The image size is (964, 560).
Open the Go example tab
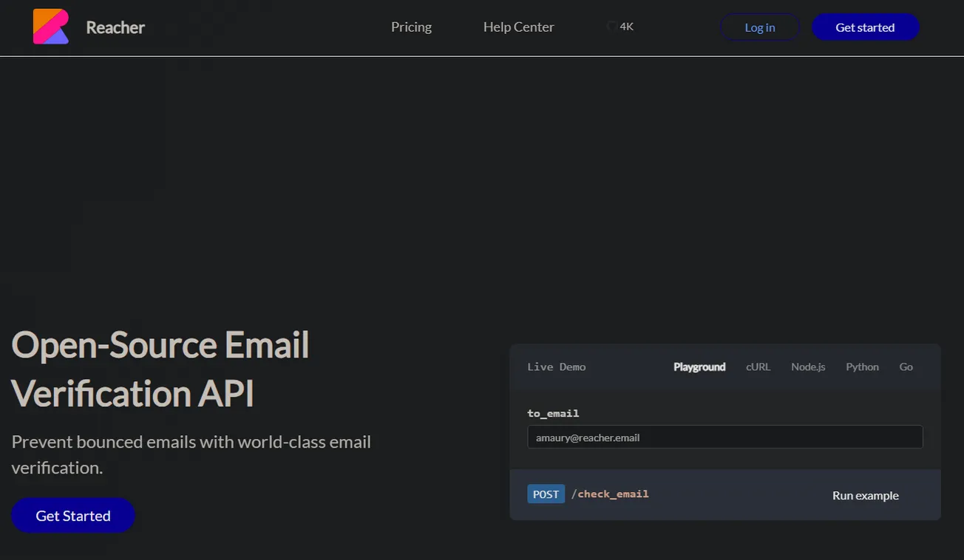coord(906,366)
